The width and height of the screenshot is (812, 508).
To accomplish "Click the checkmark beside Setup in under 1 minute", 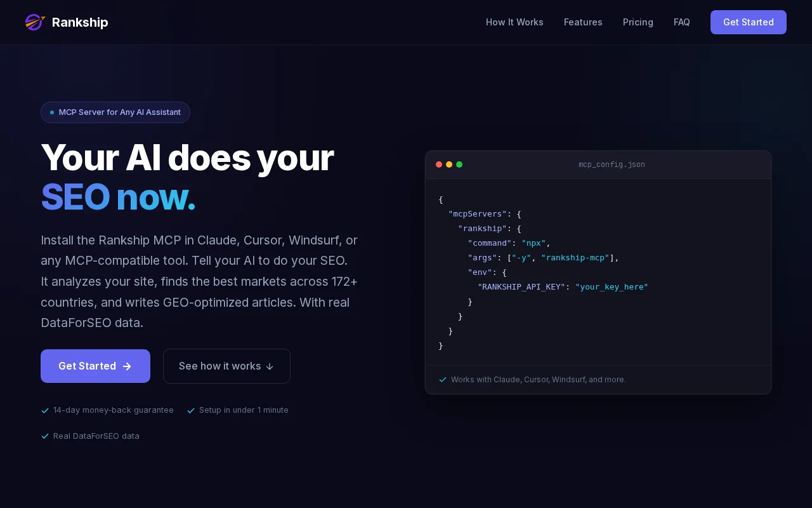I will coord(191,410).
